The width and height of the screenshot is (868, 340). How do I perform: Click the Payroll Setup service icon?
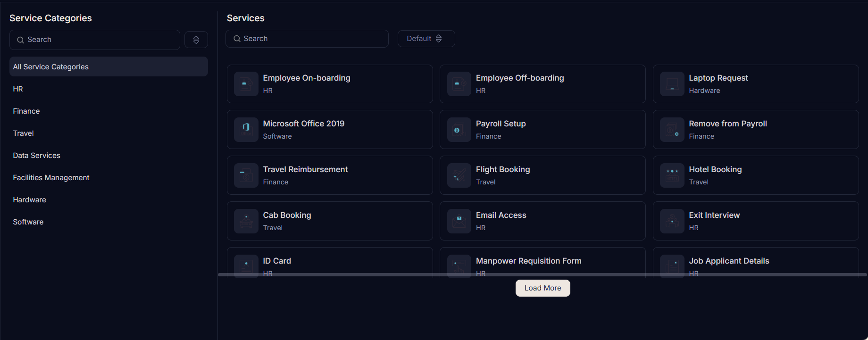coord(459,130)
